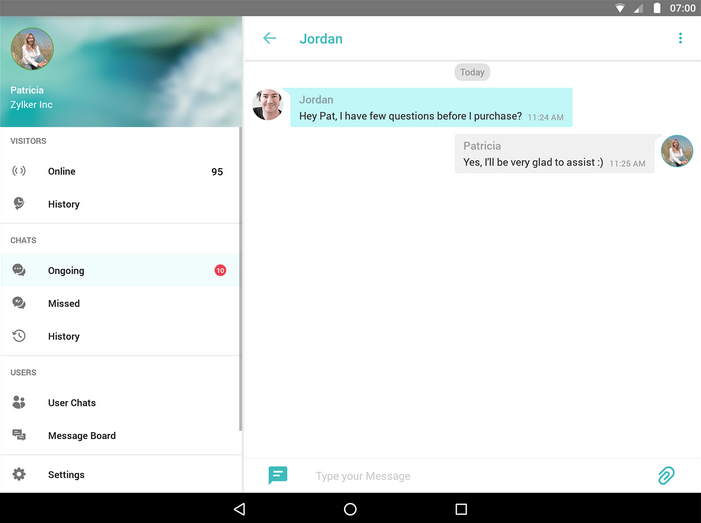Click the VISITORS section heading
This screenshot has width=701, height=523.
tap(28, 141)
